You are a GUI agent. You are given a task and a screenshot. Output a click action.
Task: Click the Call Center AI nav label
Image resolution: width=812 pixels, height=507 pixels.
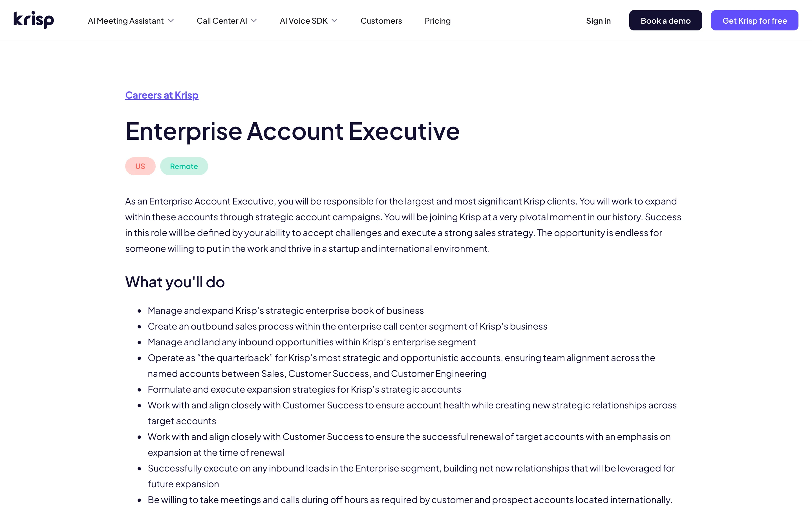click(x=221, y=21)
